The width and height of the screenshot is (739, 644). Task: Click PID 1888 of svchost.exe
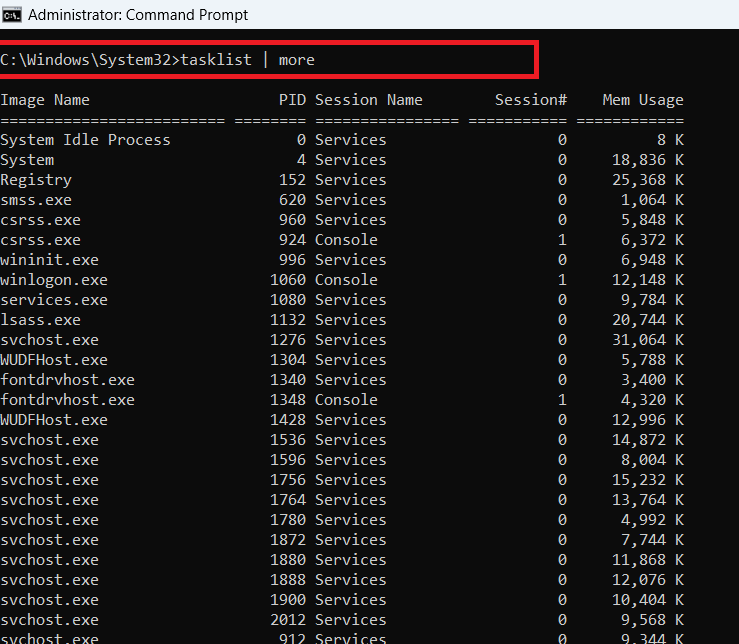[288, 580]
